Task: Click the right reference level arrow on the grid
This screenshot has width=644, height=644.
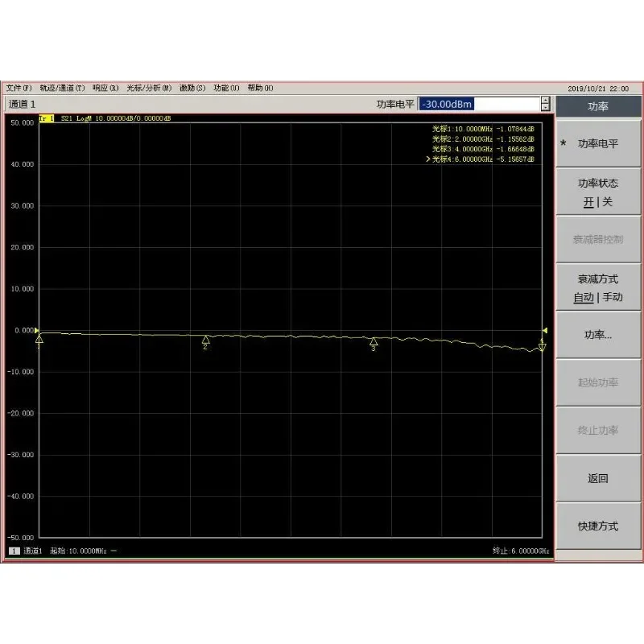Action: pos(545,330)
